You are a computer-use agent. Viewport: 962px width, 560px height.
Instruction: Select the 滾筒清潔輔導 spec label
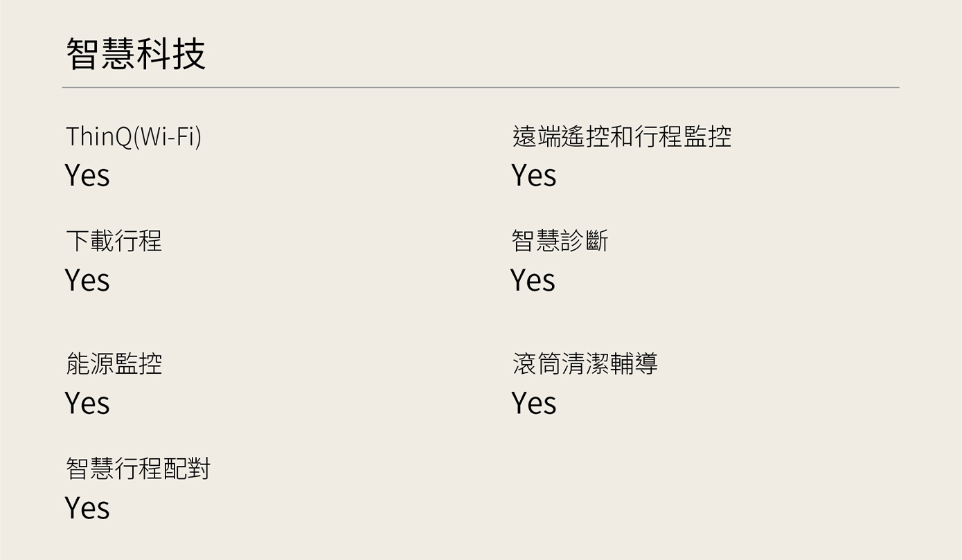pos(585,363)
